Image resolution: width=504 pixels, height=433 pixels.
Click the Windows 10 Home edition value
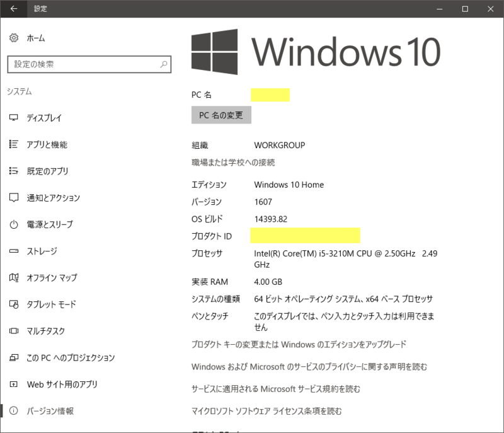[289, 185]
